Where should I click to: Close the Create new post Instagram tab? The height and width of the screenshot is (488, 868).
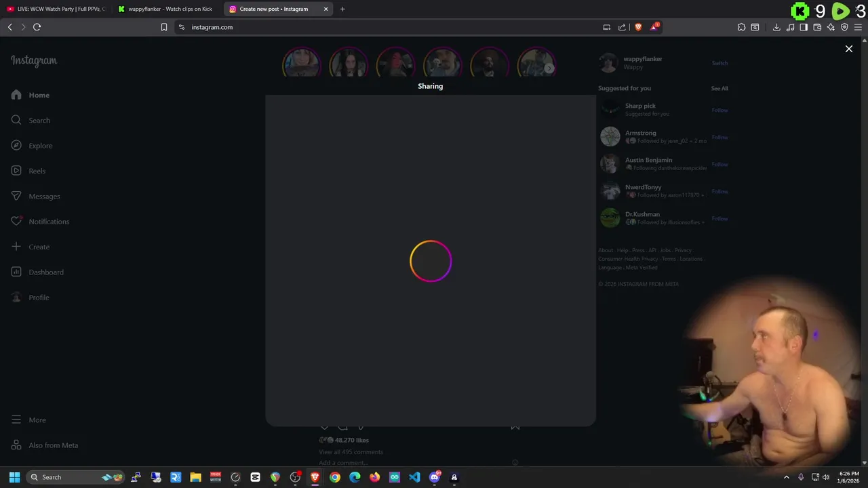tap(325, 9)
